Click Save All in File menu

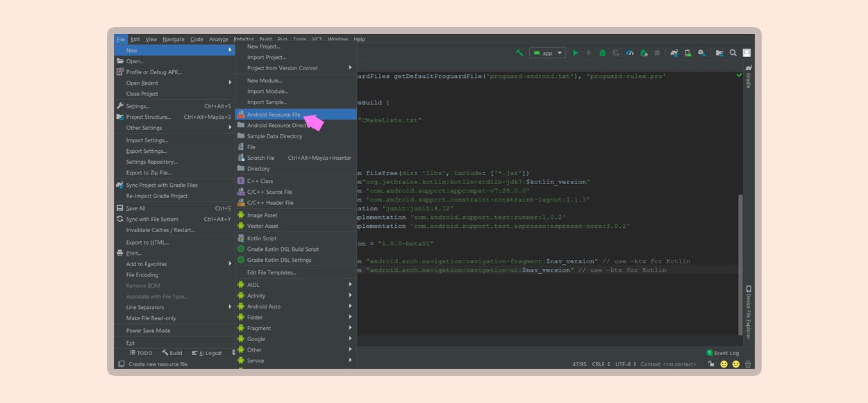click(x=174, y=208)
